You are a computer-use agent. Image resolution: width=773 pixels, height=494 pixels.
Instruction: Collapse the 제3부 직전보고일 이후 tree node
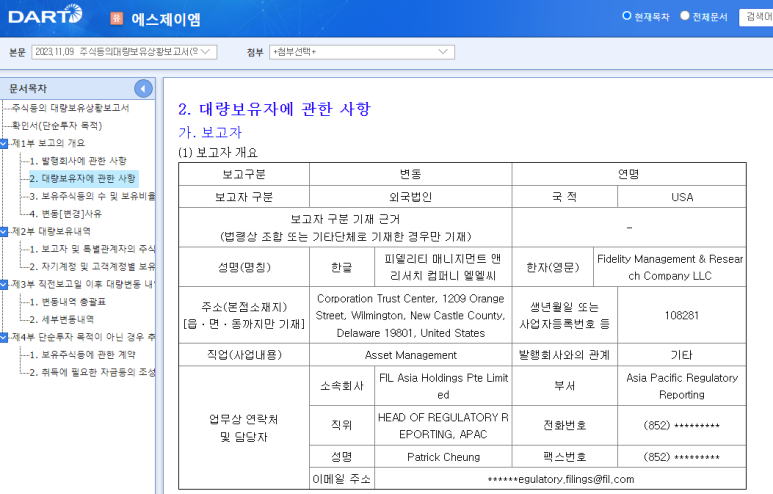tap(4, 284)
